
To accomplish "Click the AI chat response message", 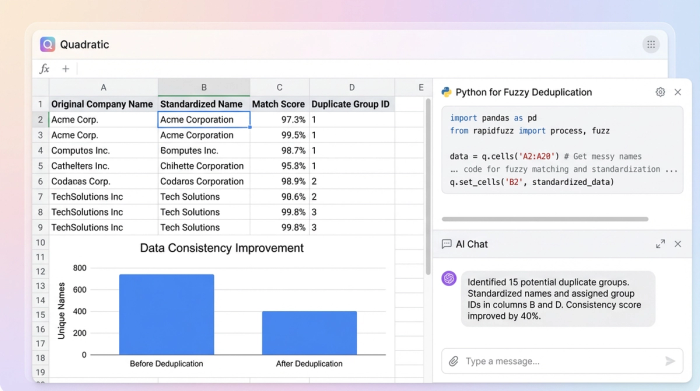I will click(558, 299).
